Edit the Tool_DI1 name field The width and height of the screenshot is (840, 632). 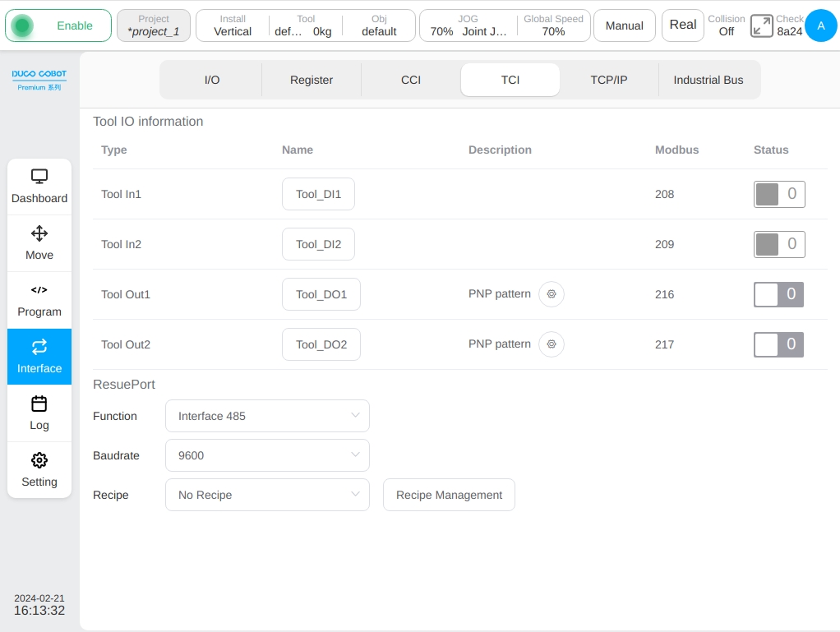[x=318, y=194]
